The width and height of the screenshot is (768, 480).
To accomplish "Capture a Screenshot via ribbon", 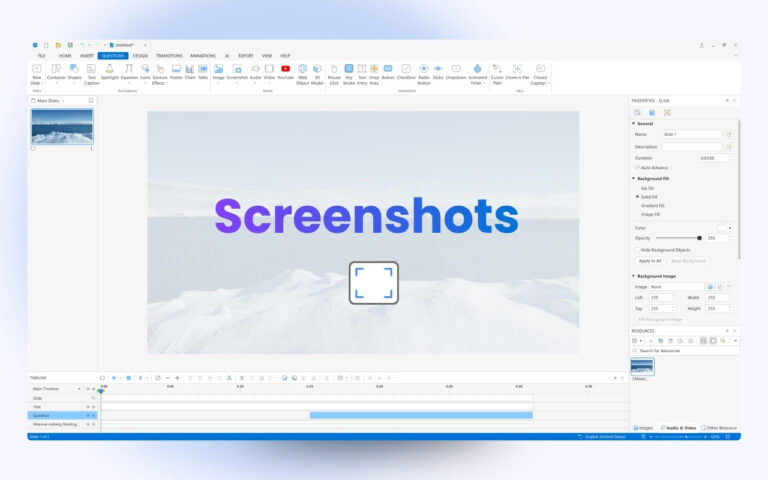I will (237, 72).
